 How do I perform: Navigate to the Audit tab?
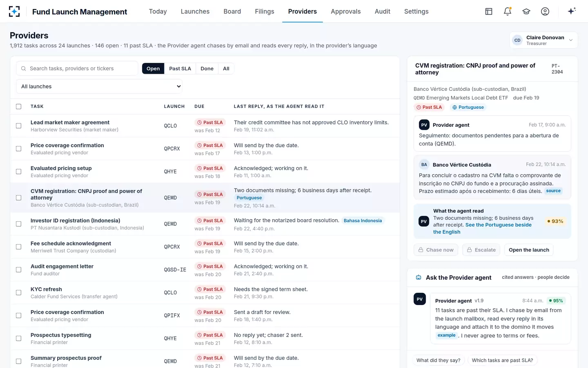click(x=383, y=11)
